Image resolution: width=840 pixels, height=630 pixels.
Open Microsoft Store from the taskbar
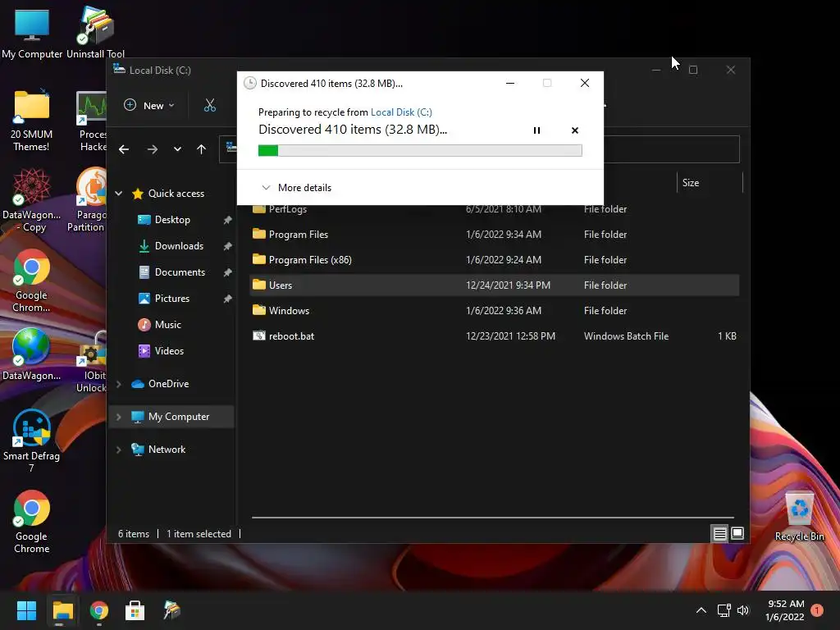[135, 610]
